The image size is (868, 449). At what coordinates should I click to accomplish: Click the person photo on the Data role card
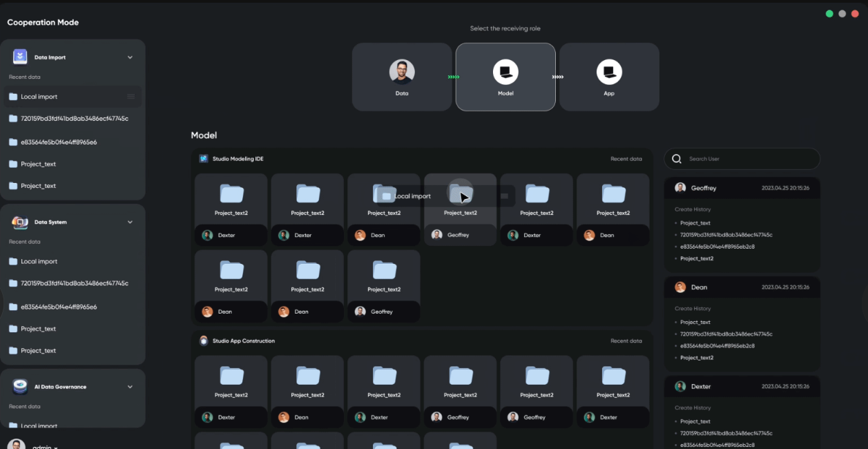(x=402, y=72)
